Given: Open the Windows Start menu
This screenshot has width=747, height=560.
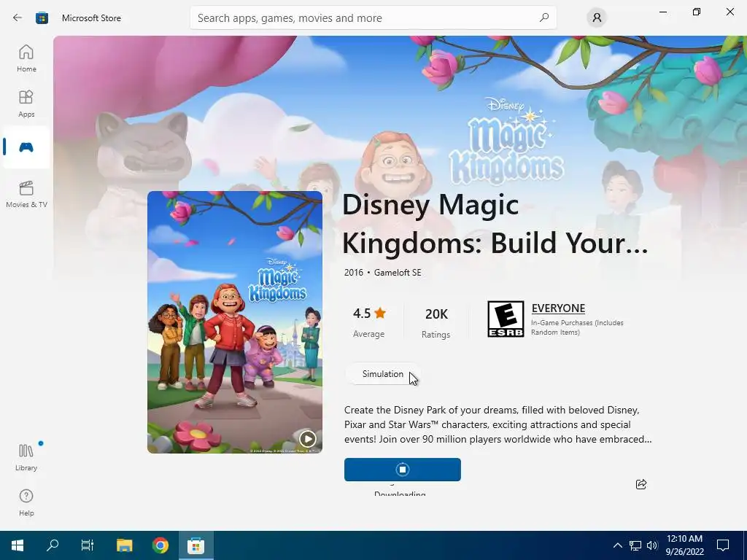Looking at the screenshot, I should [x=18, y=545].
